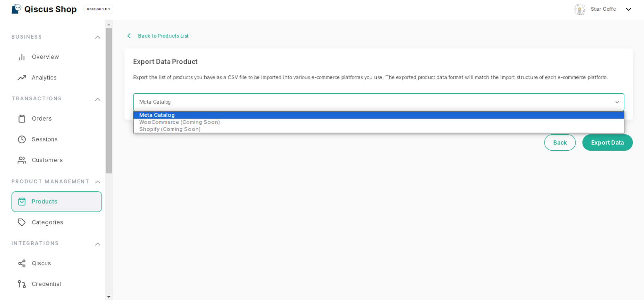This screenshot has height=300, width=644.
Task: Click the Credential branch icon
Action: pyautogui.click(x=22, y=284)
